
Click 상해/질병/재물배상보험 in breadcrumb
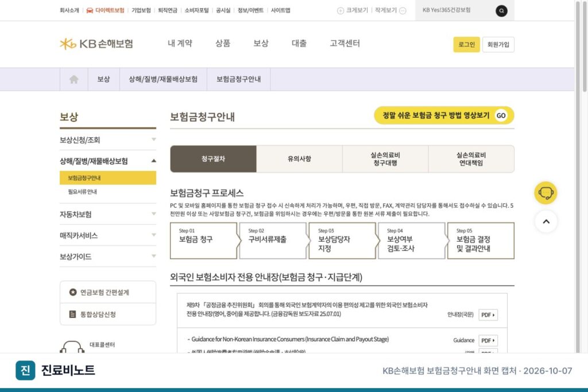pyautogui.click(x=163, y=79)
